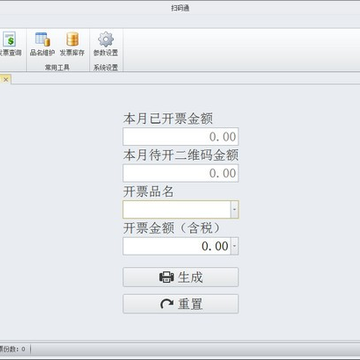Open 参数设置 gear settings
Viewport: 360px width, 360px height.
[106, 44]
